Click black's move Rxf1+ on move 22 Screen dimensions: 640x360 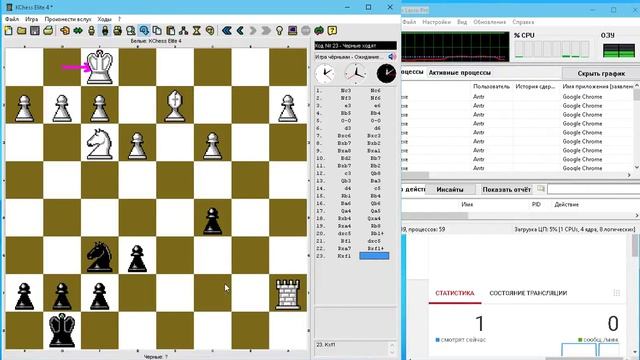[375, 248]
